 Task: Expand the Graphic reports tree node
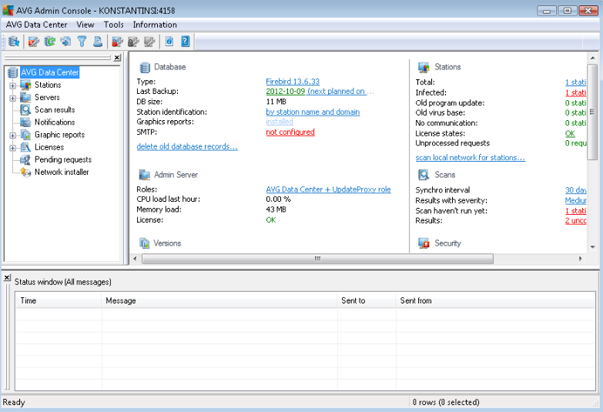point(13,135)
